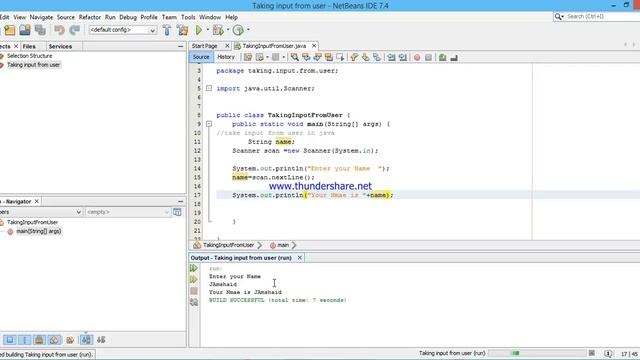The width and height of the screenshot is (640, 360).
Task: Collapse the main method fold on line 9
Action: click(x=209, y=124)
